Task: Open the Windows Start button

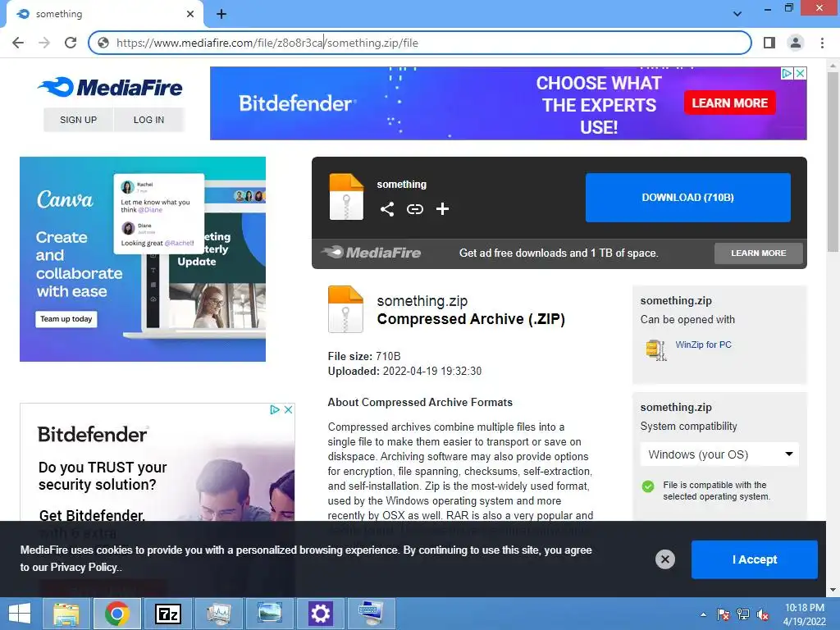Action: tap(20, 614)
